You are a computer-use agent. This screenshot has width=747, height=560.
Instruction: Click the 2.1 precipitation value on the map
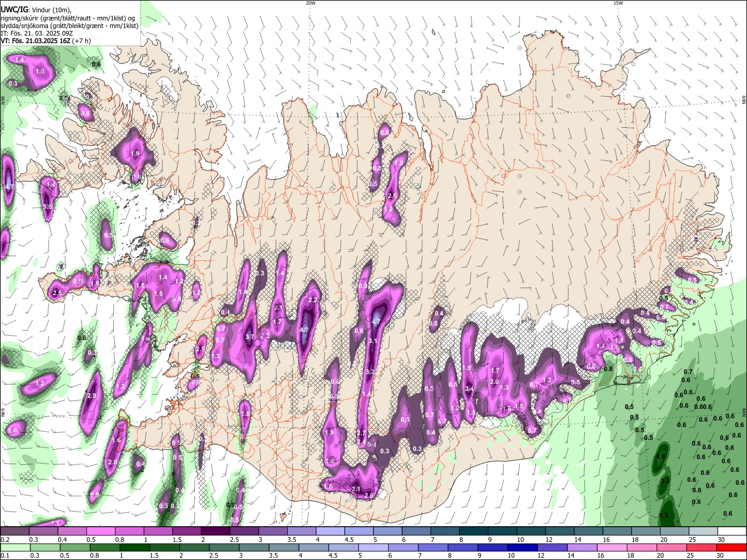pos(278,308)
